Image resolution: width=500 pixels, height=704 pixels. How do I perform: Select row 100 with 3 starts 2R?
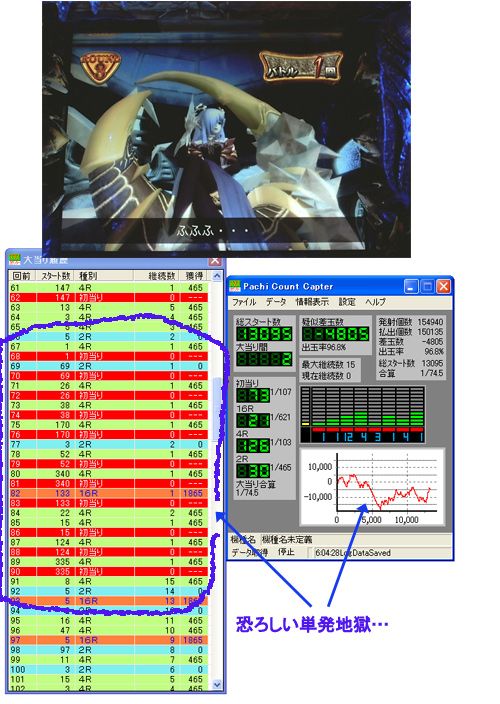(x=109, y=669)
